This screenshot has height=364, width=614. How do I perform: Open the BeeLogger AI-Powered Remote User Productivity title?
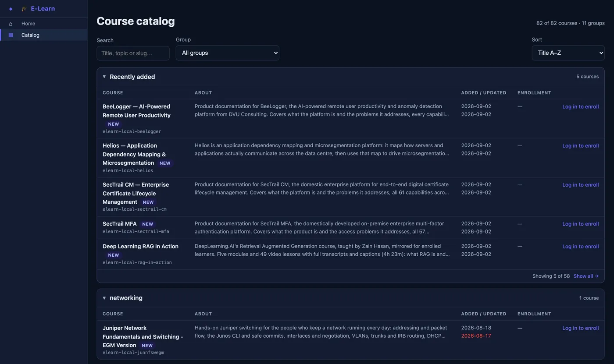point(136,111)
